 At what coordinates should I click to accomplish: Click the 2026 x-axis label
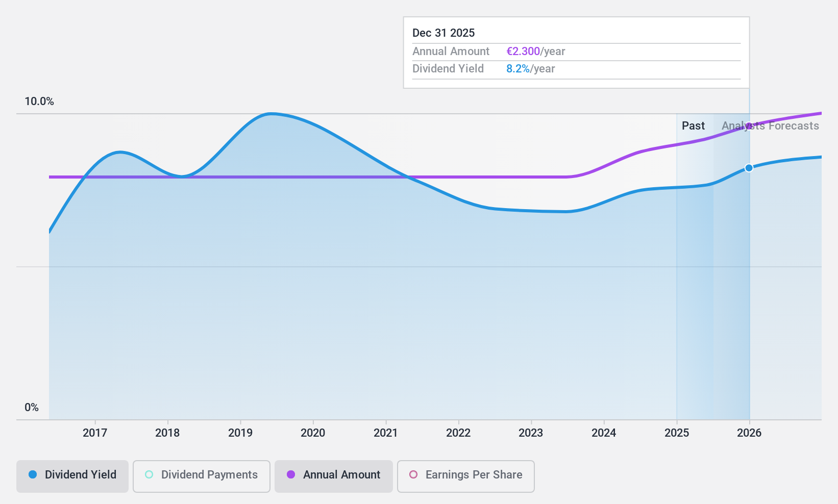coord(749,433)
